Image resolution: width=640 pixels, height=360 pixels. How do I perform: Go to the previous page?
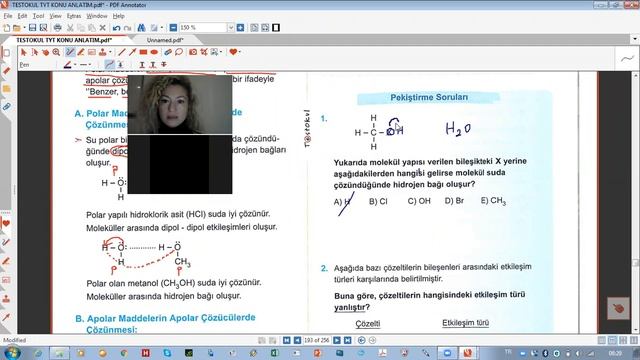(x=297, y=340)
